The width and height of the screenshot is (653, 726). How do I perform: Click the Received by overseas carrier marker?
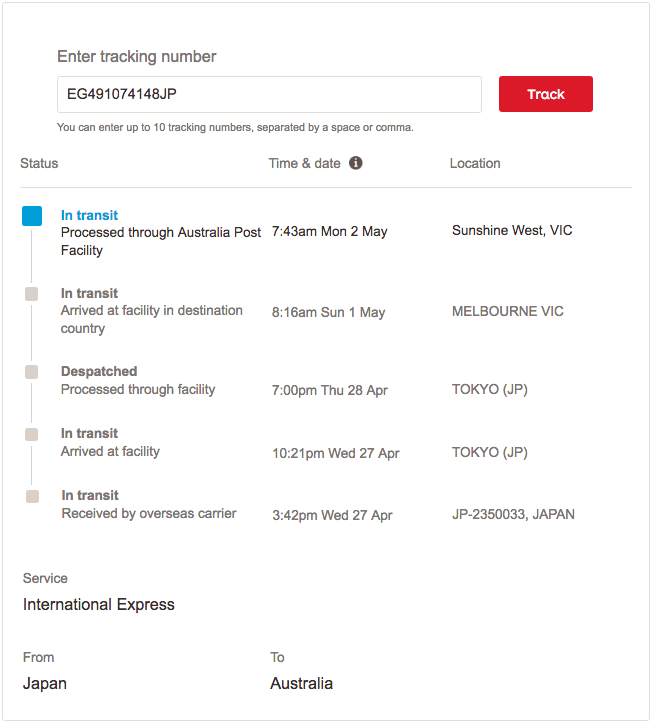pyautogui.click(x=32, y=496)
